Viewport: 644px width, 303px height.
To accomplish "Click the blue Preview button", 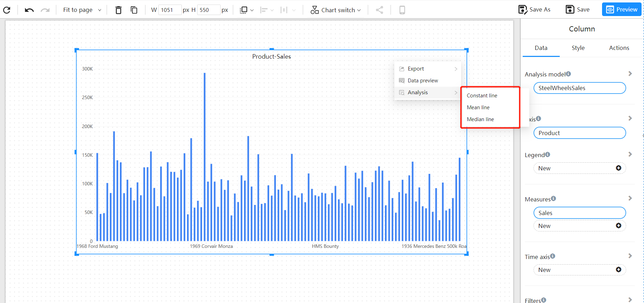I will pyautogui.click(x=622, y=9).
